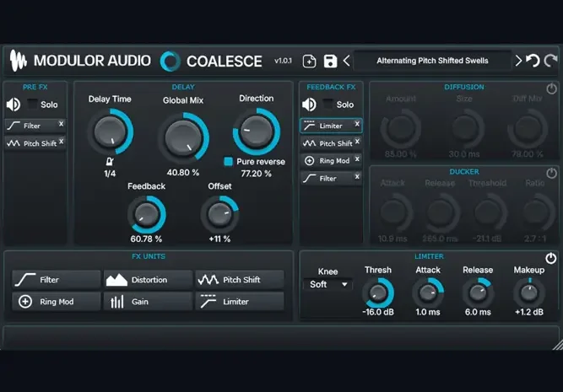Enable the Diffusion section power button
Viewport: 563px width, 392px height.
tap(551, 89)
